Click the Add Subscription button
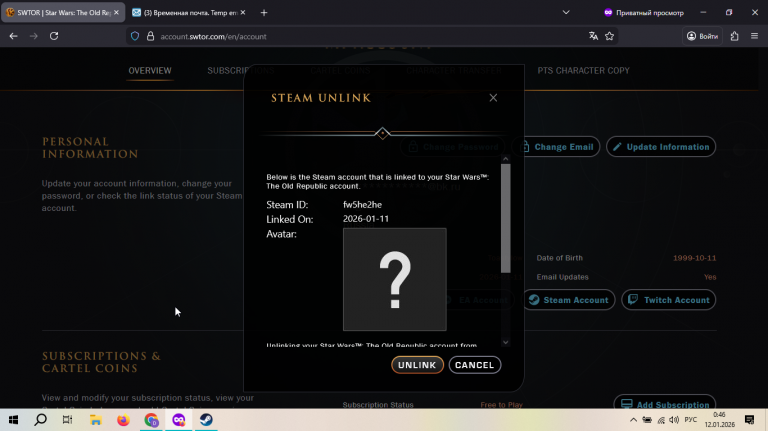Image resolution: width=768 pixels, height=431 pixels. tap(665, 405)
